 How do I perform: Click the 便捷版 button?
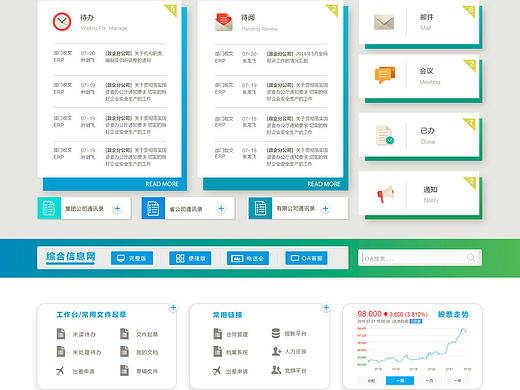[x=190, y=258]
